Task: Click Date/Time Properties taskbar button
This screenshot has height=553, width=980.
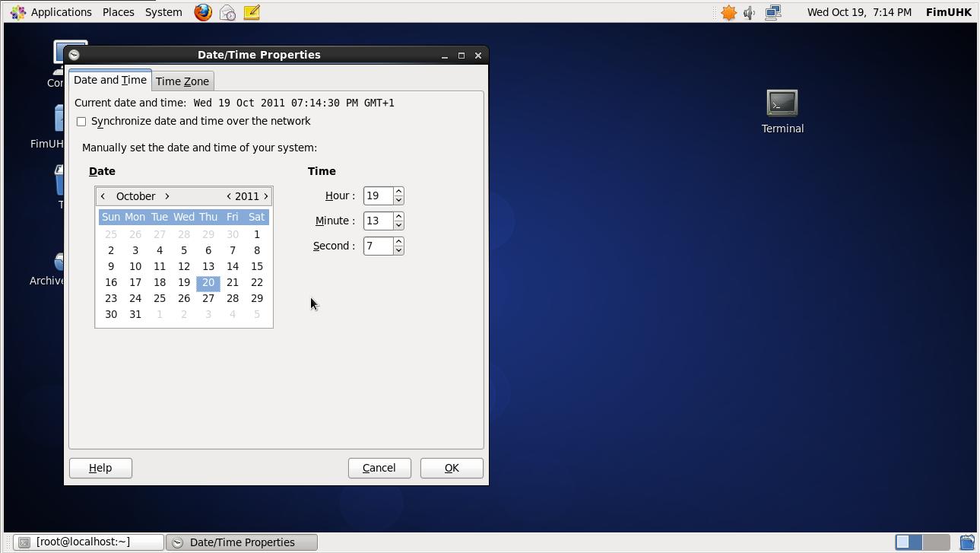Action: pos(242,542)
